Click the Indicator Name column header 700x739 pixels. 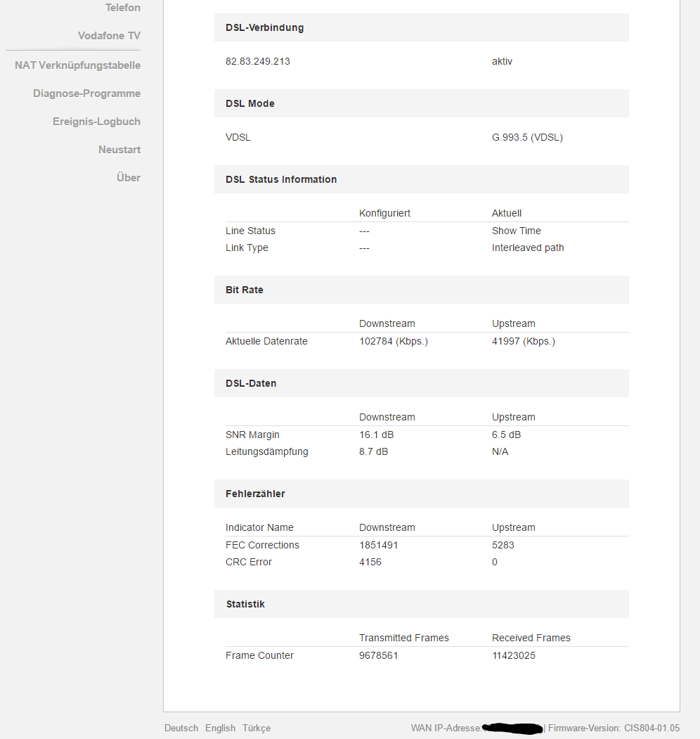259,527
